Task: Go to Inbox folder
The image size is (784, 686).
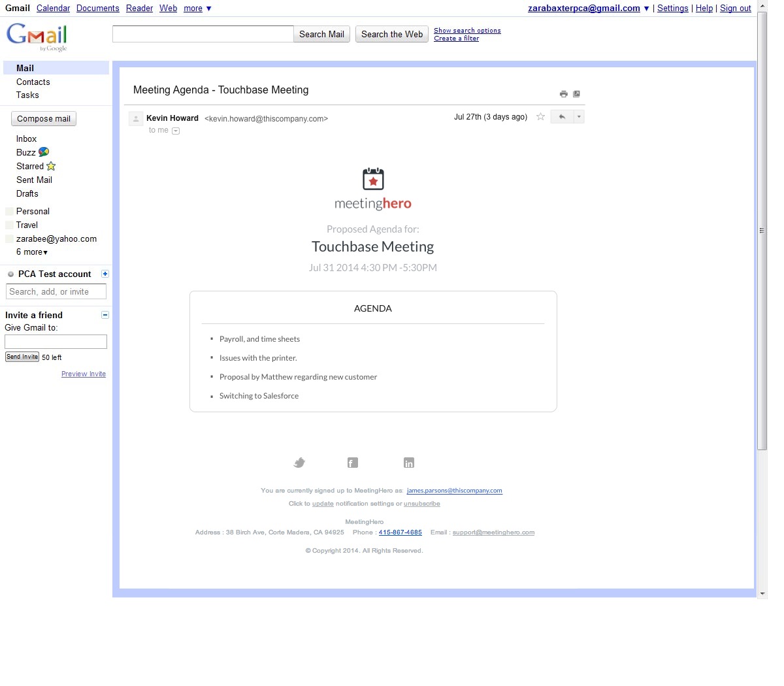Action: coord(26,139)
